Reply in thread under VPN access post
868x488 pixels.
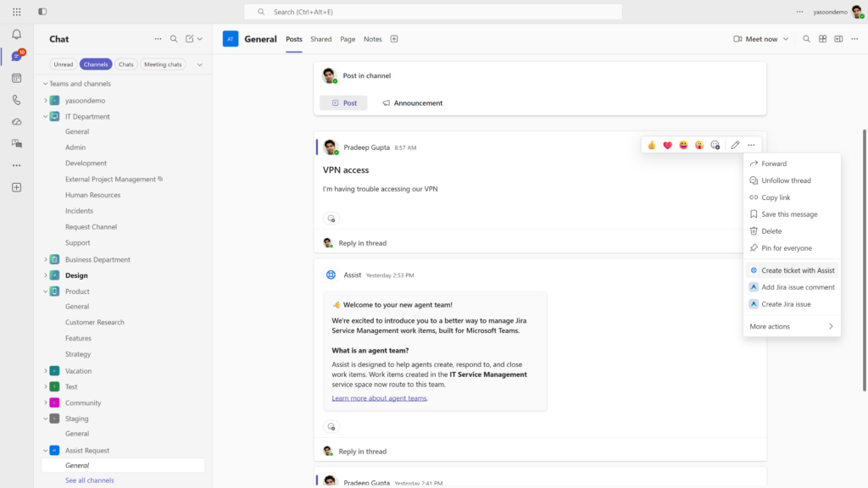(x=362, y=243)
